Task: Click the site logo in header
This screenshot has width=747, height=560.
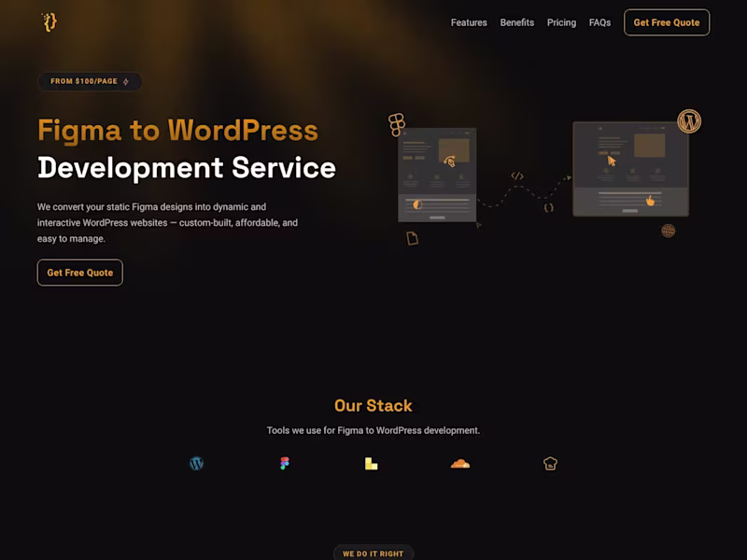Action: point(49,21)
